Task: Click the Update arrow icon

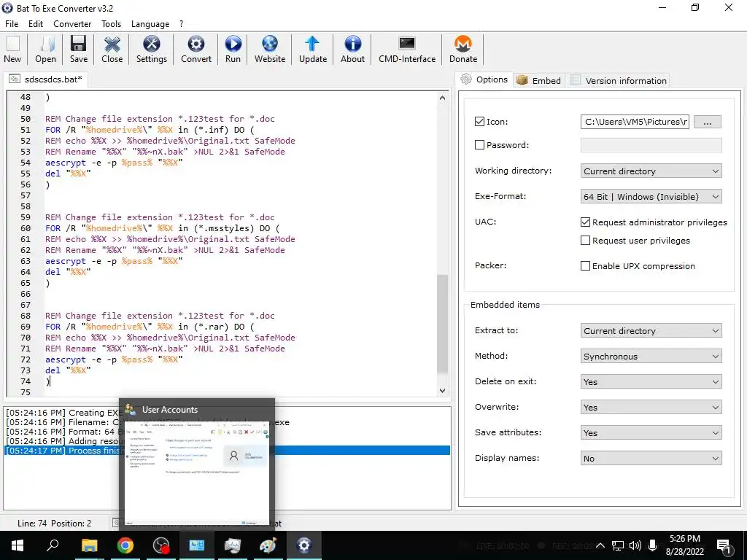Action: click(x=312, y=50)
